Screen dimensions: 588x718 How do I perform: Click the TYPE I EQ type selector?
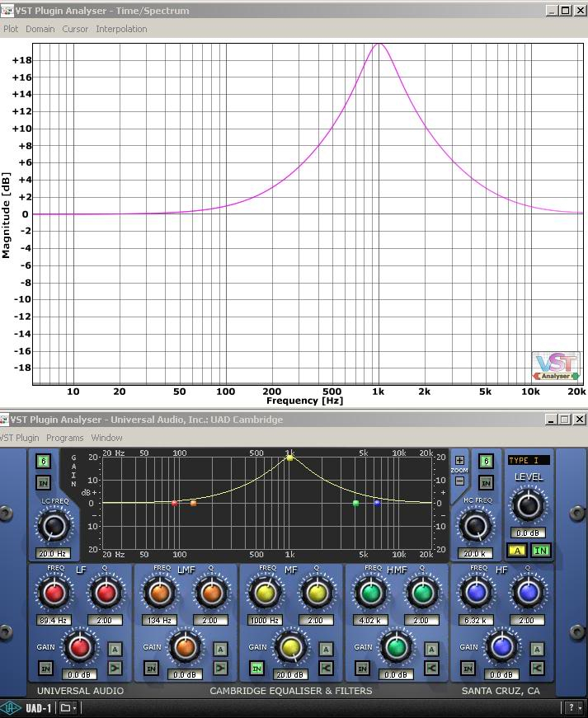(528, 460)
